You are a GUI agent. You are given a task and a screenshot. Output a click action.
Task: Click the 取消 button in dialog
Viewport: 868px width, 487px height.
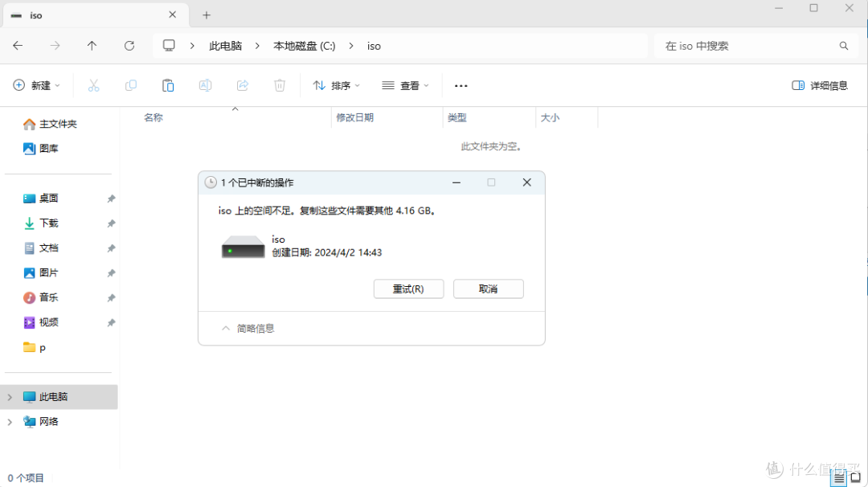[489, 289]
